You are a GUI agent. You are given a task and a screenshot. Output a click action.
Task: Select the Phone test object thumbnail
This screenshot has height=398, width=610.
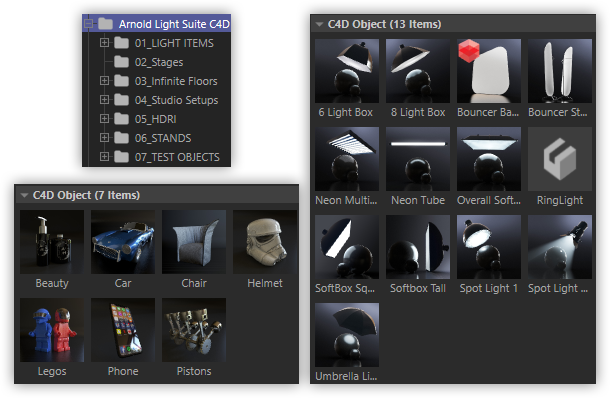coord(123,330)
